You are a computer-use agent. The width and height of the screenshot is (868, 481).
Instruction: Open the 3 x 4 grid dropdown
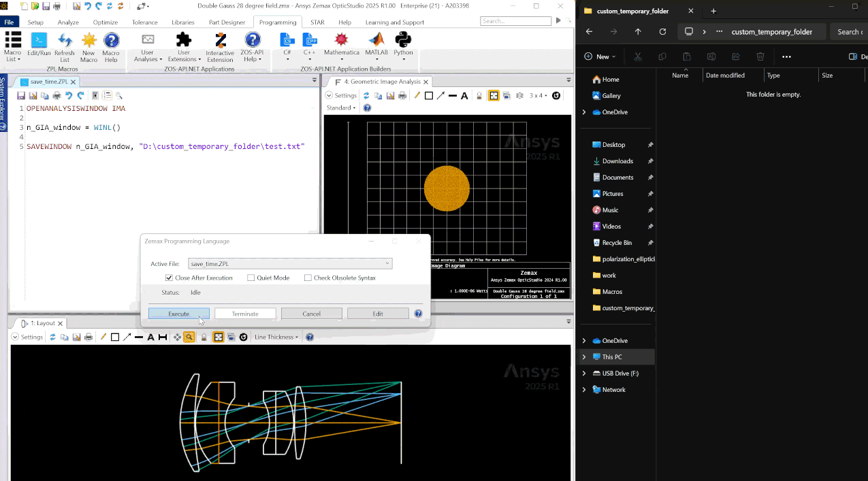(538, 96)
